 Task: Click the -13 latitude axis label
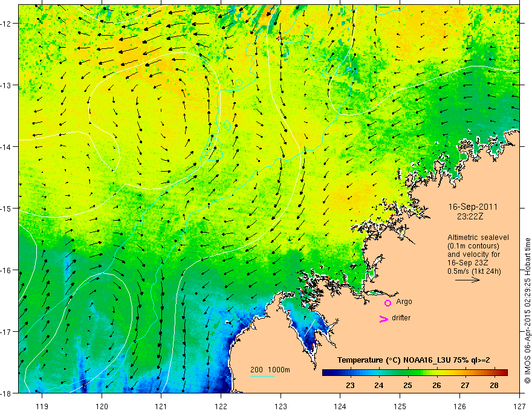click(6, 85)
